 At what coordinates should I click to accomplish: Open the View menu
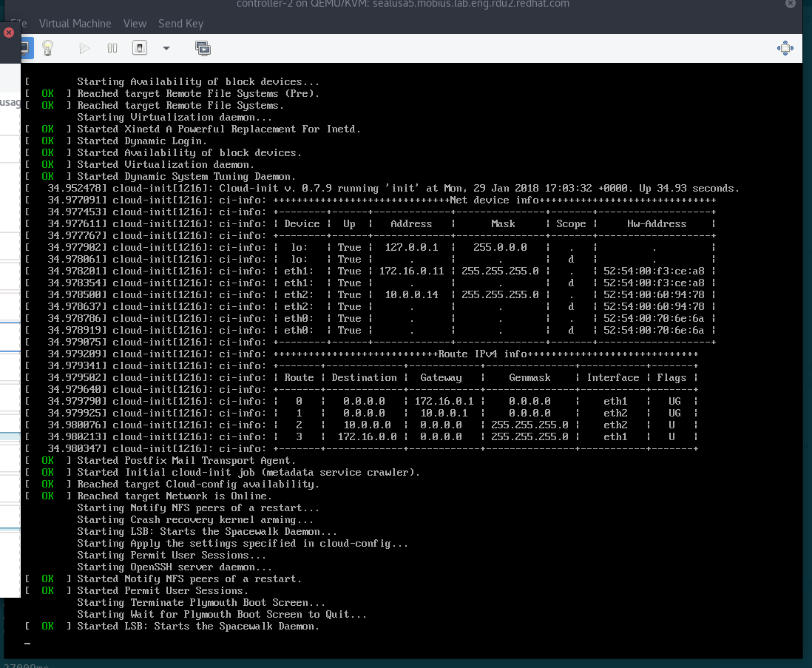(x=135, y=24)
